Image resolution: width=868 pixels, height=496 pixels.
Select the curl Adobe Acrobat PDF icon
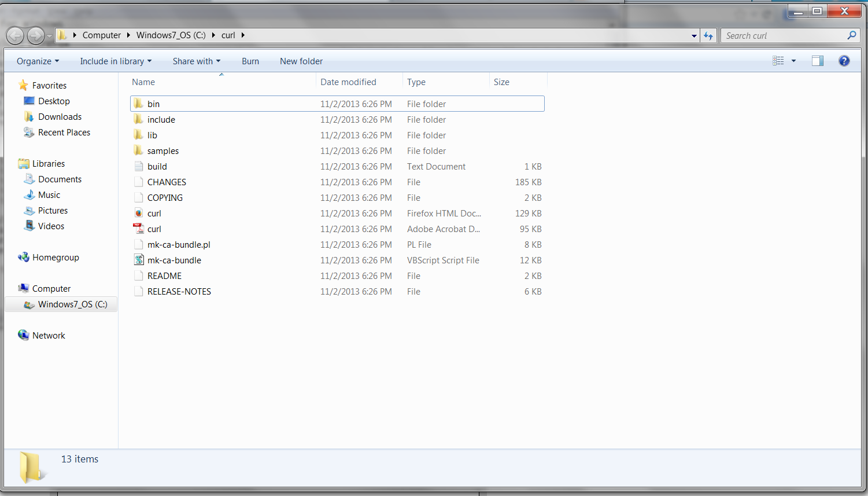[138, 229]
